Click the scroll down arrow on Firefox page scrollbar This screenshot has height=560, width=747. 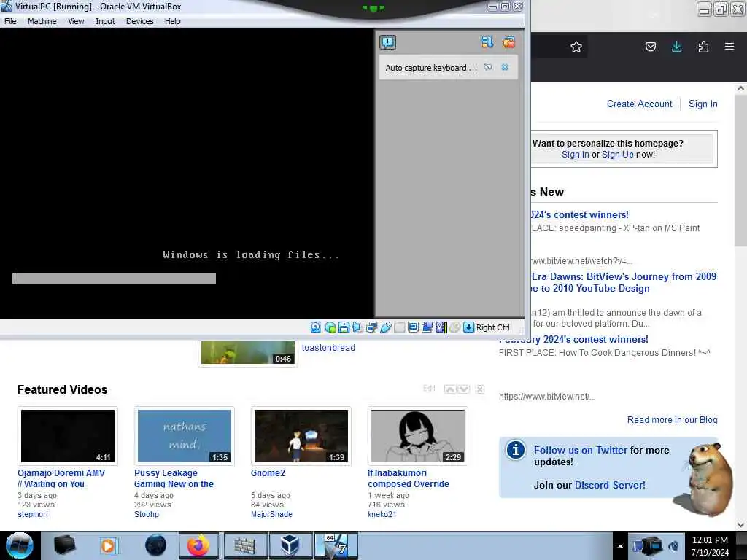pyautogui.click(x=741, y=525)
